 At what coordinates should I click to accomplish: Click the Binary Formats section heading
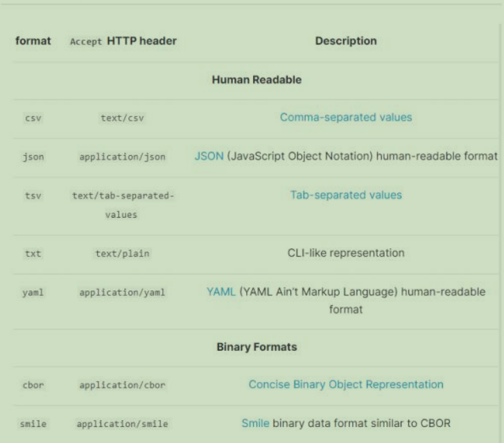click(256, 347)
